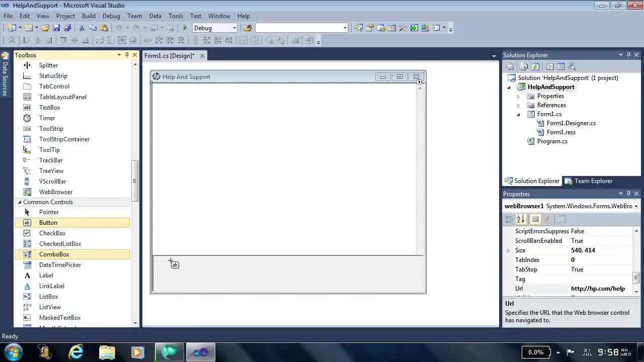This screenshot has width=644, height=362.
Task: Click the Properties panel vertical scrollbar
Action: (636, 260)
